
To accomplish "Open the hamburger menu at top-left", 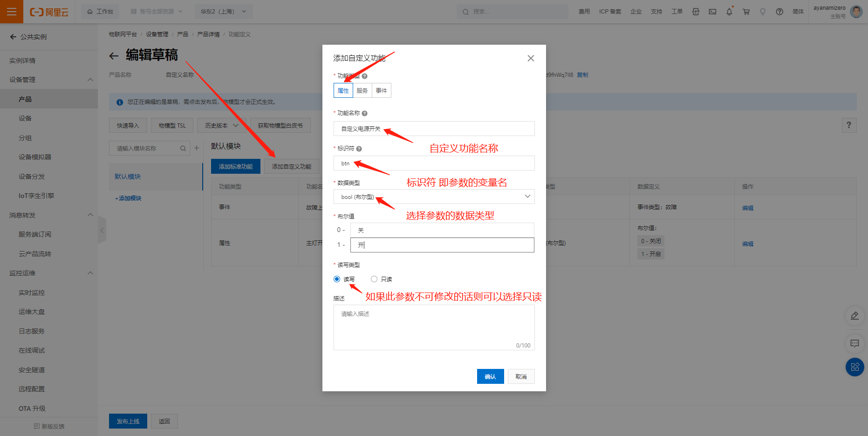I will pyautogui.click(x=12, y=12).
